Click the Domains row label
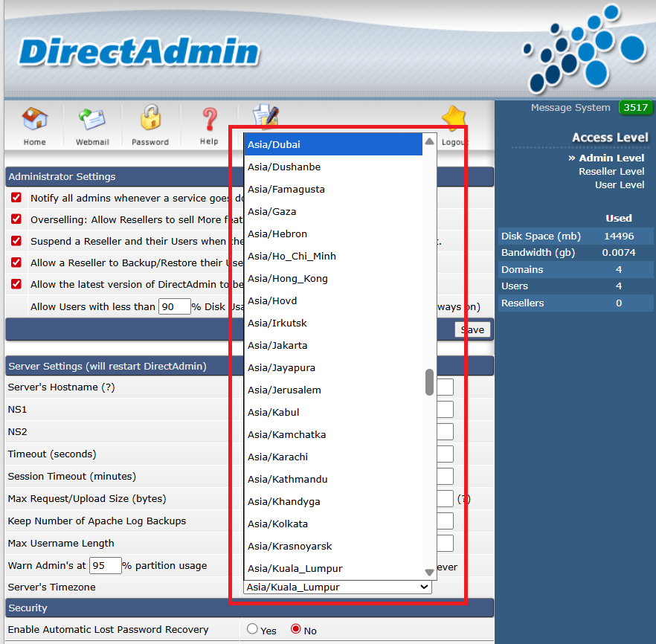Viewport: 656px width, 644px height. [522, 270]
